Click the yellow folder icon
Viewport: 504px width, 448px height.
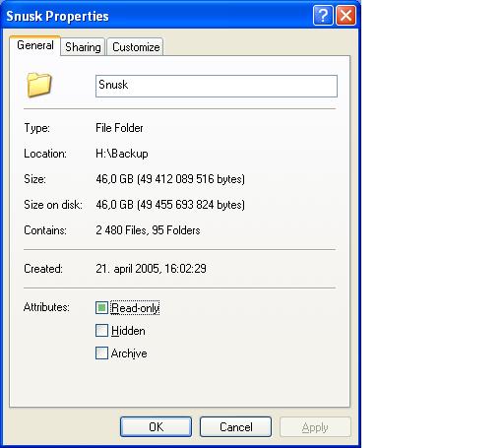point(39,85)
